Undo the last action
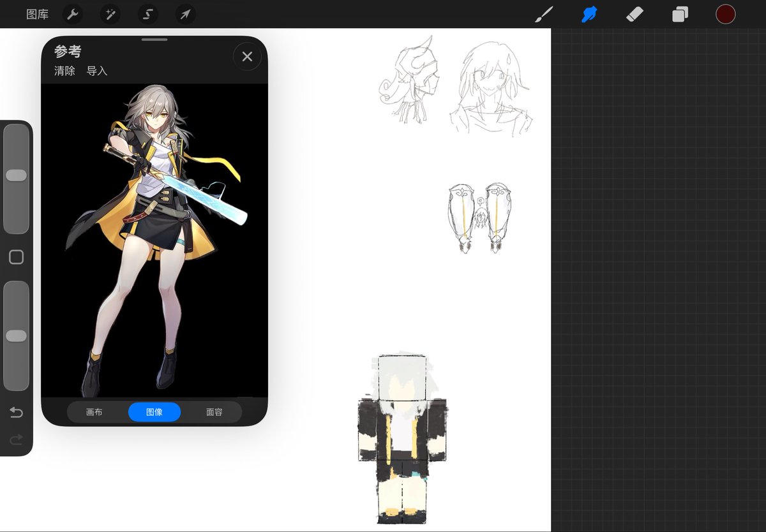Image resolution: width=766 pixels, height=532 pixels. click(16, 413)
